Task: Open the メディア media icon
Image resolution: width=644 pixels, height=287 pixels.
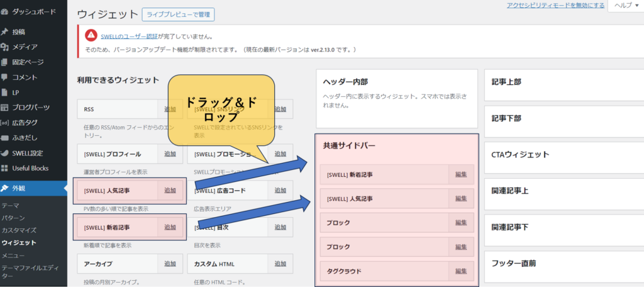Action: pyautogui.click(x=5, y=47)
